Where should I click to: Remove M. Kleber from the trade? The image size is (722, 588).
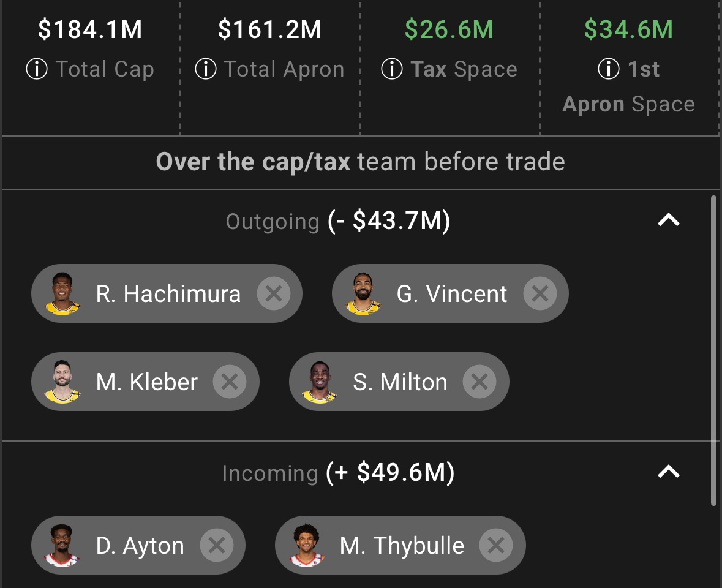(229, 382)
